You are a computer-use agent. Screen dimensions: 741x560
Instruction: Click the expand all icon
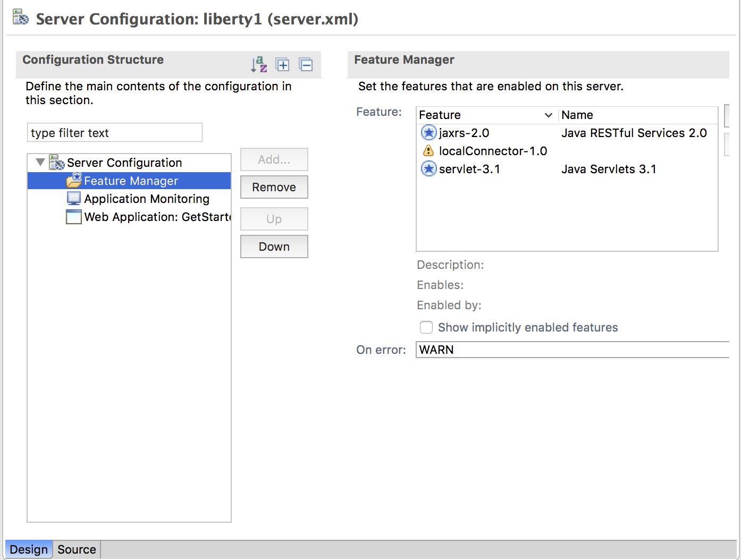coord(282,65)
